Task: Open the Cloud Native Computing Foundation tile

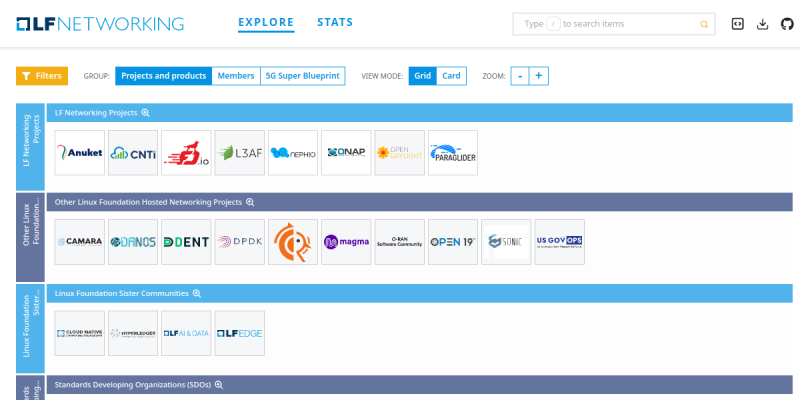Action: pos(80,333)
